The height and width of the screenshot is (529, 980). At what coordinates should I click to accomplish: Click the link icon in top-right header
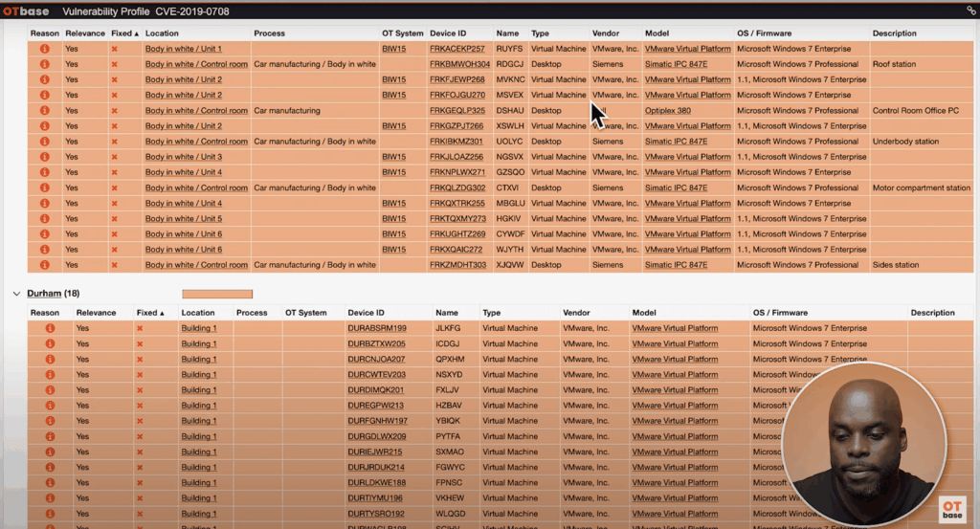[971, 11]
